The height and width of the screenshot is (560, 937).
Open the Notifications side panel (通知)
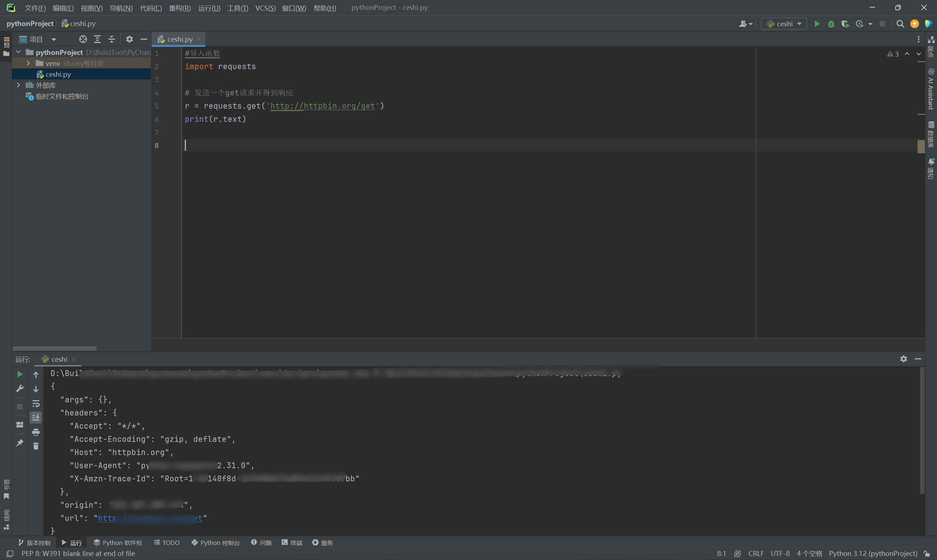931,168
